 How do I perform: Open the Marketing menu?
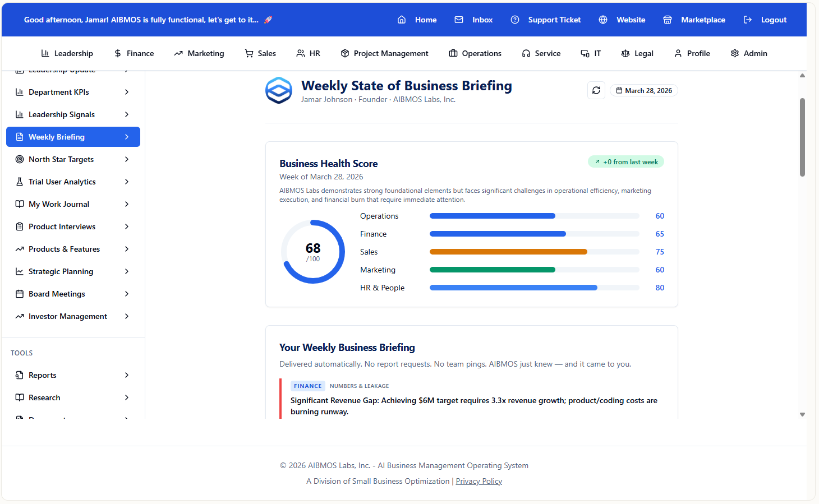click(199, 53)
